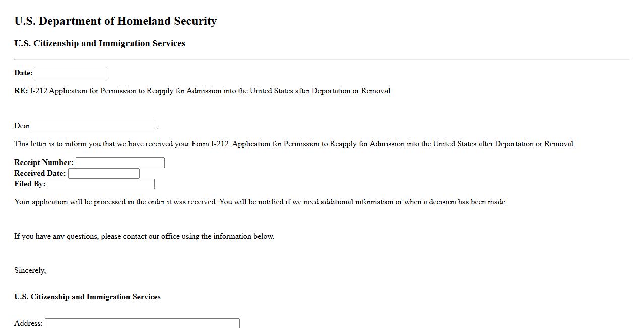644x328 pixels.
Task: Click the word Dear in the salutation
Action: pos(22,126)
